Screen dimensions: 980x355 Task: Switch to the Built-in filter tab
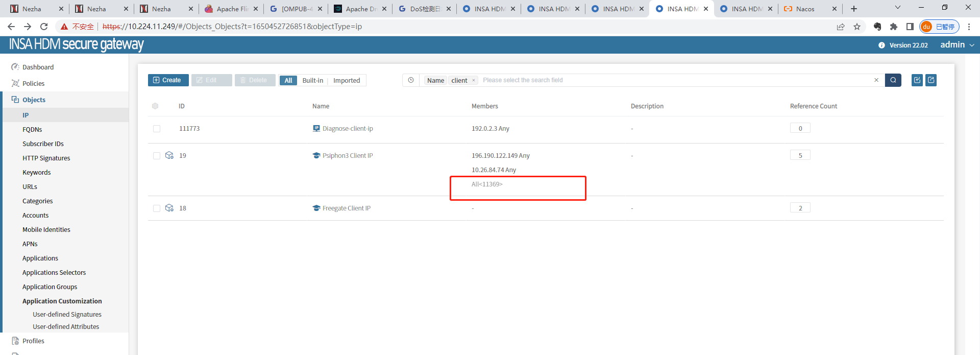click(x=312, y=81)
